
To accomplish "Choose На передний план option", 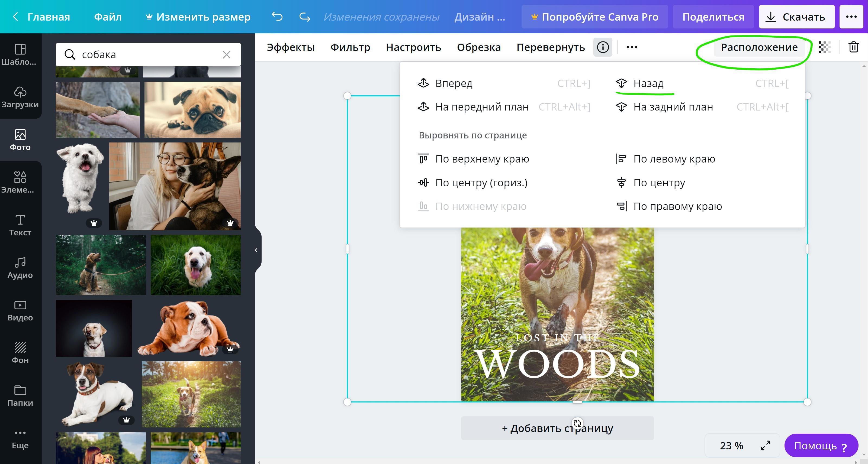I will pyautogui.click(x=481, y=107).
